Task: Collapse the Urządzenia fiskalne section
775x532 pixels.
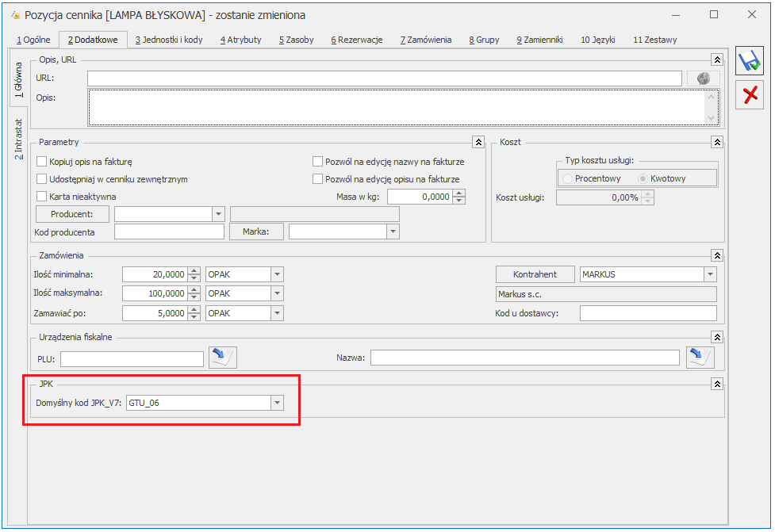Action: tap(717, 337)
